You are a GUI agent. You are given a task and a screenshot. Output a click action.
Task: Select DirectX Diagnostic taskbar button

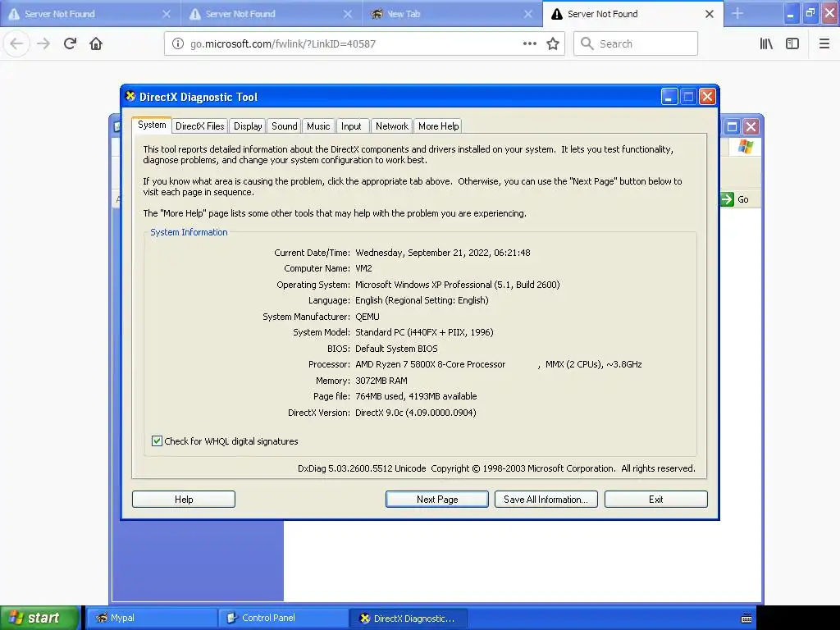pyautogui.click(x=409, y=619)
